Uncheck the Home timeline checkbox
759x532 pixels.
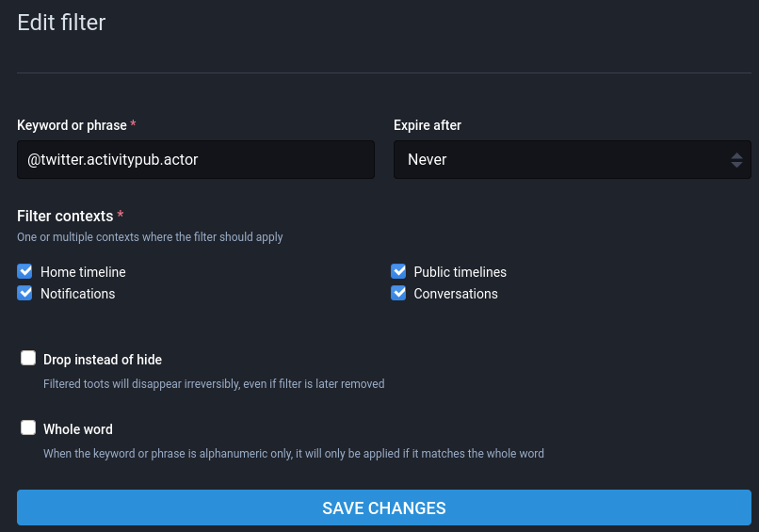[x=25, y=271]
